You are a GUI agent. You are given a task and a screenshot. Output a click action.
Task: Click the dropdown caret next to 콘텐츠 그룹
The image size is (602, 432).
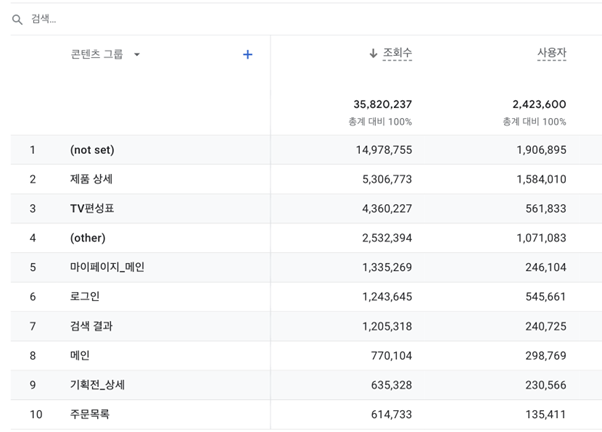point(137,55)
